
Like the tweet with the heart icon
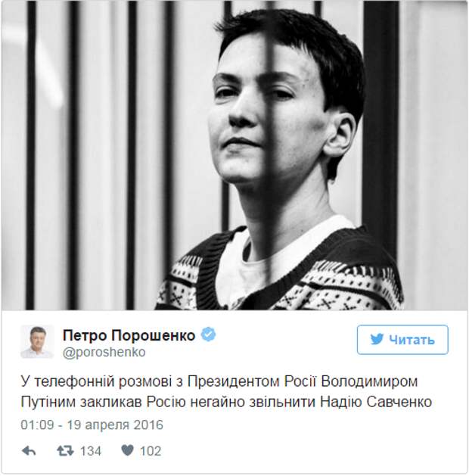[127, 450]
